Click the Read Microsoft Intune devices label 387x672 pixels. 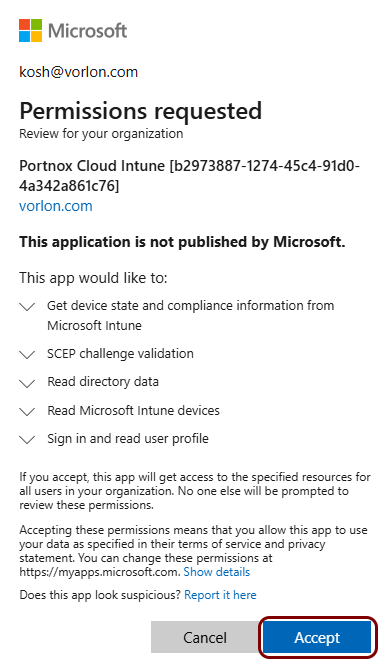tap(133, 410)
